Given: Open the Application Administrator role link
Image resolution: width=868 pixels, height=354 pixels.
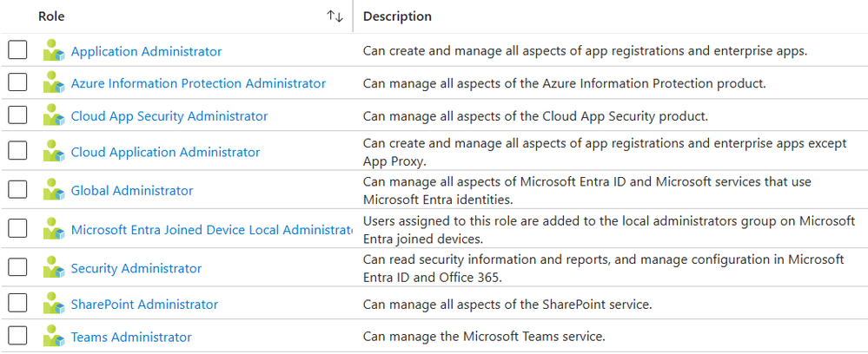Looking at the screenshot, I should (146, 51).
